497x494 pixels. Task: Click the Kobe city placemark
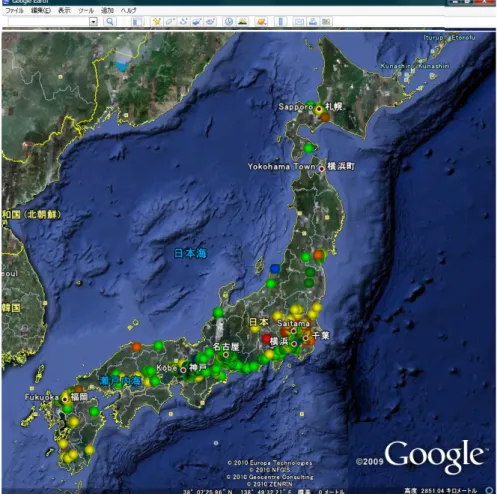(183, 370)
